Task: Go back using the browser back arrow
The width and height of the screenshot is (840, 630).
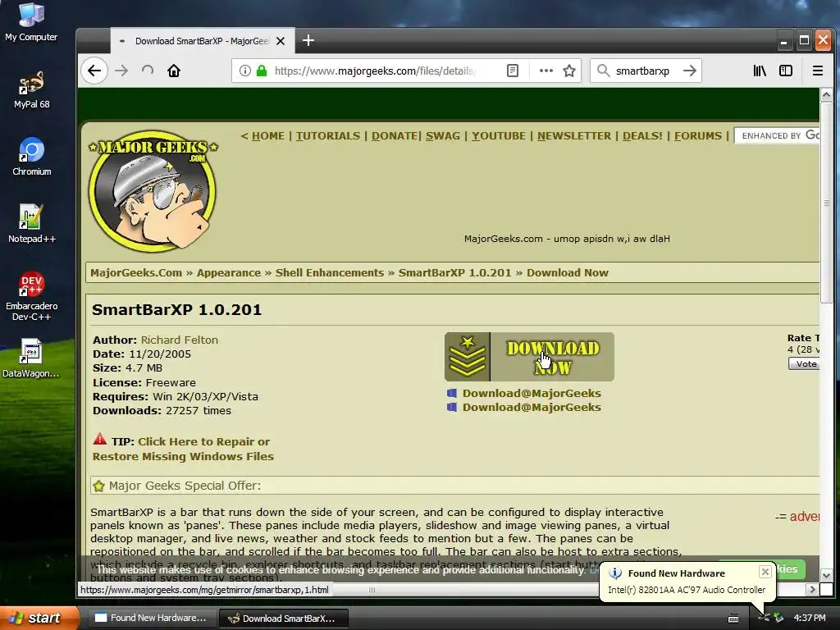Action: (94, 71)
